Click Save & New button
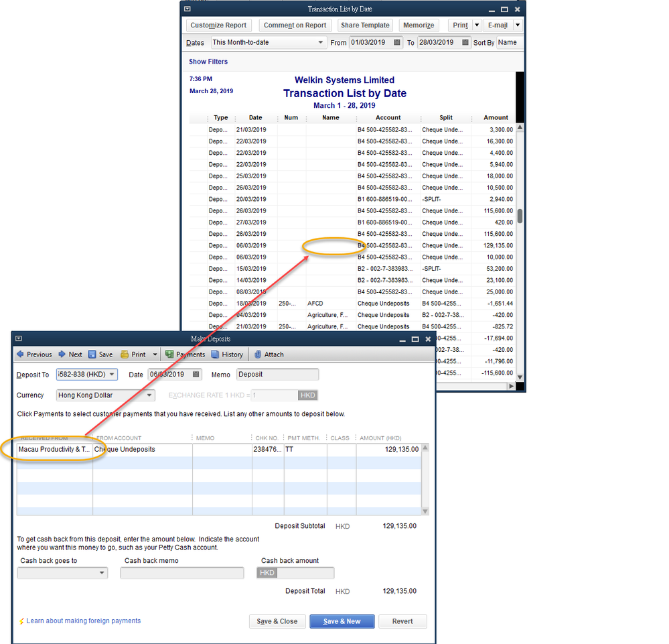This screenshot has width=669, height=644. pos(342,621)
